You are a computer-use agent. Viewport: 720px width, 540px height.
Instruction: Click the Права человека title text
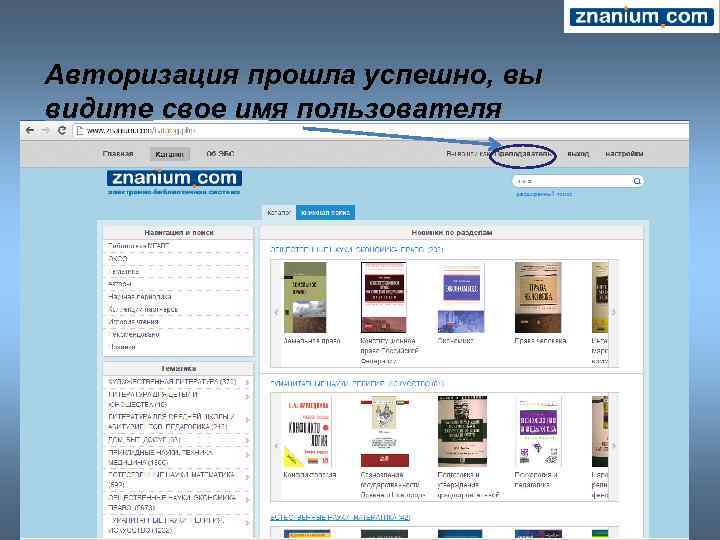tap(540, 340)
